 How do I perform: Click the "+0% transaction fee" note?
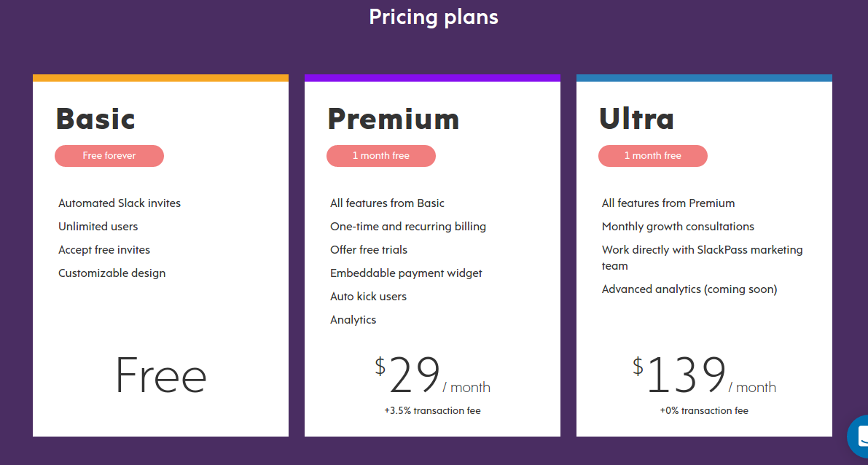[704, 410]
